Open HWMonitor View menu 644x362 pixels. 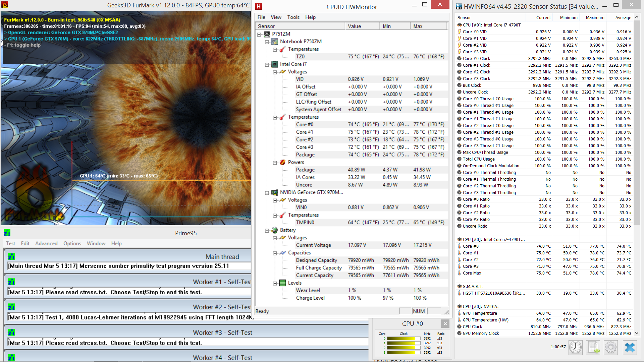(x=276, y=17)
